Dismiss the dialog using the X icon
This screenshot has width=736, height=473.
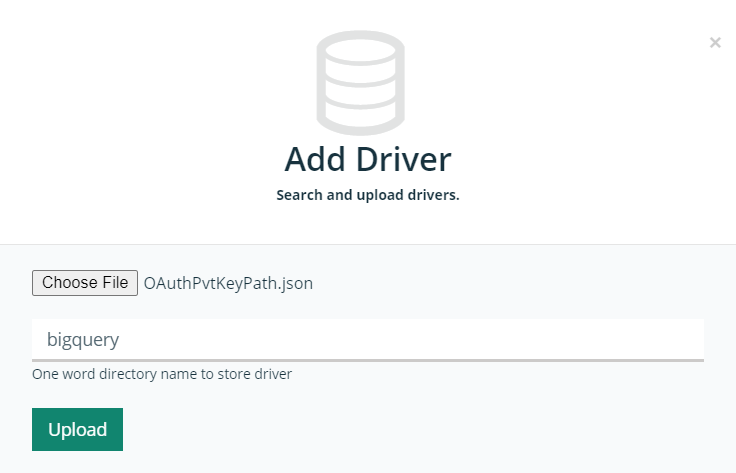click(x=715, y=42)
